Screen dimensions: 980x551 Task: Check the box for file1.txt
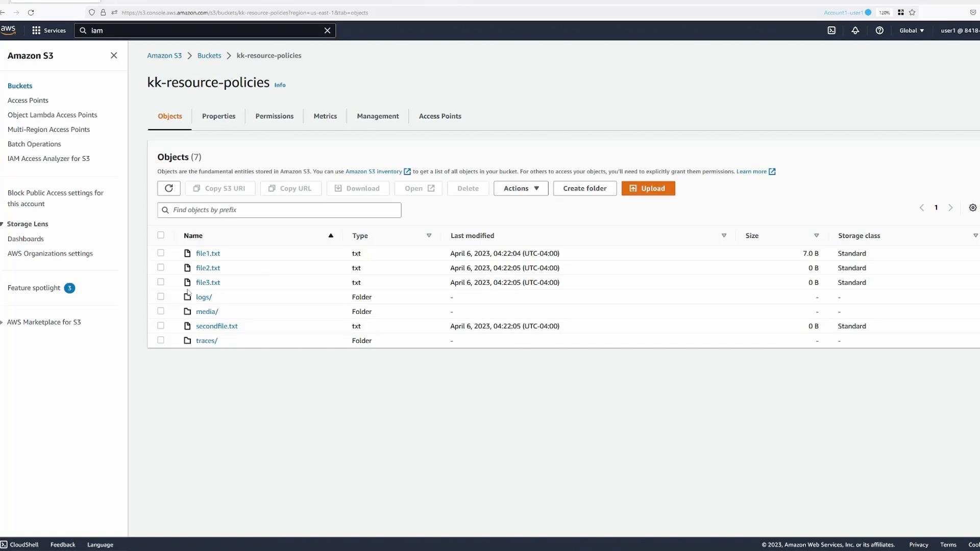[161, 253]
